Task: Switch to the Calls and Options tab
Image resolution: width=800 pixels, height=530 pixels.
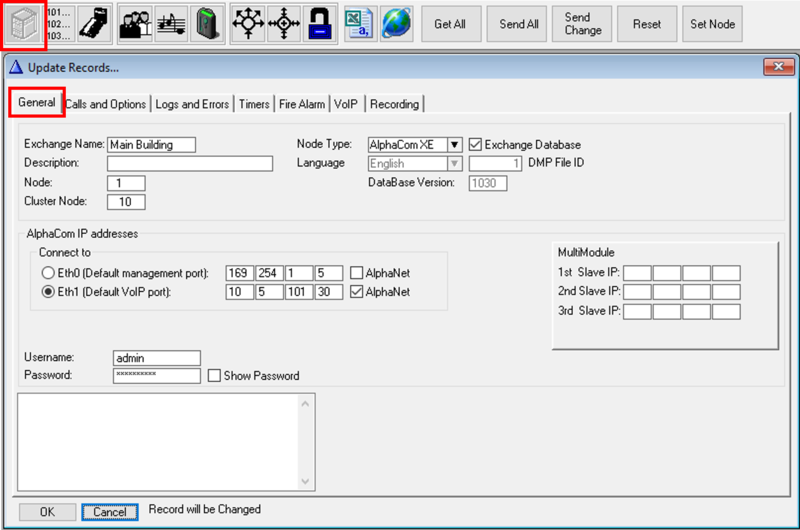Action: pos(106,104)
